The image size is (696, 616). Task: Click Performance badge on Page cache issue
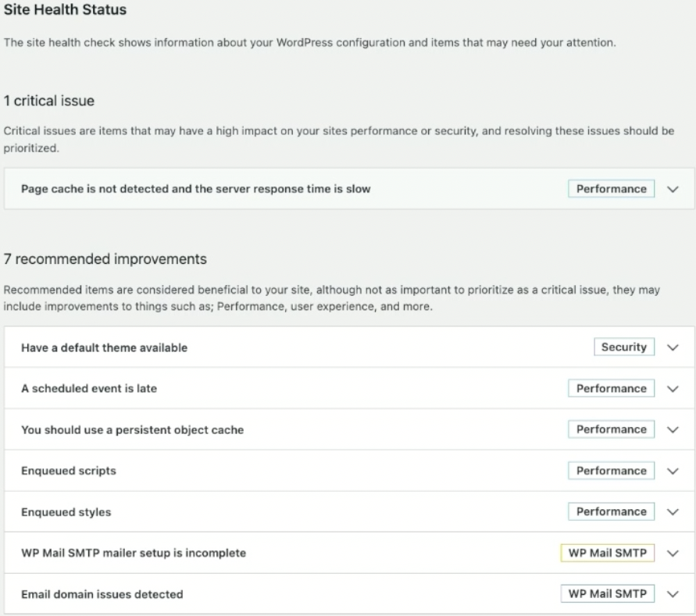pos(611,189)
